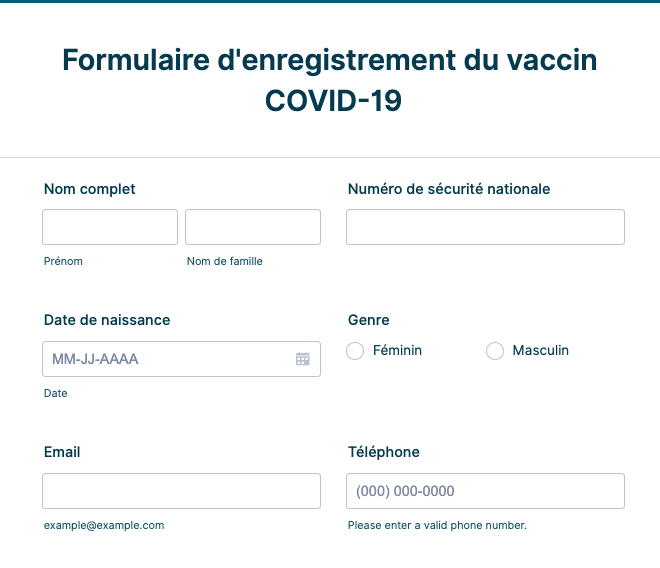This screenshot has width=660, height=568.
Task: Click the Prénom sublabel under first field
Action: coord(63,261)
